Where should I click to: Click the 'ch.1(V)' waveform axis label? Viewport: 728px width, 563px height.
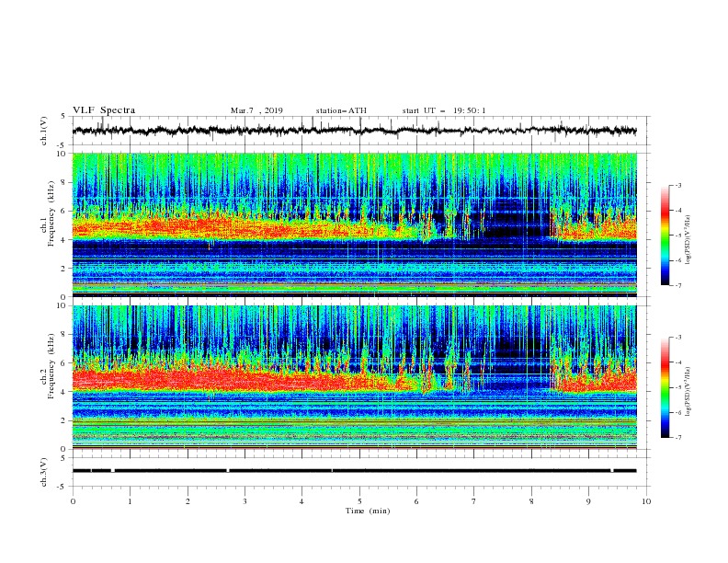44,131
